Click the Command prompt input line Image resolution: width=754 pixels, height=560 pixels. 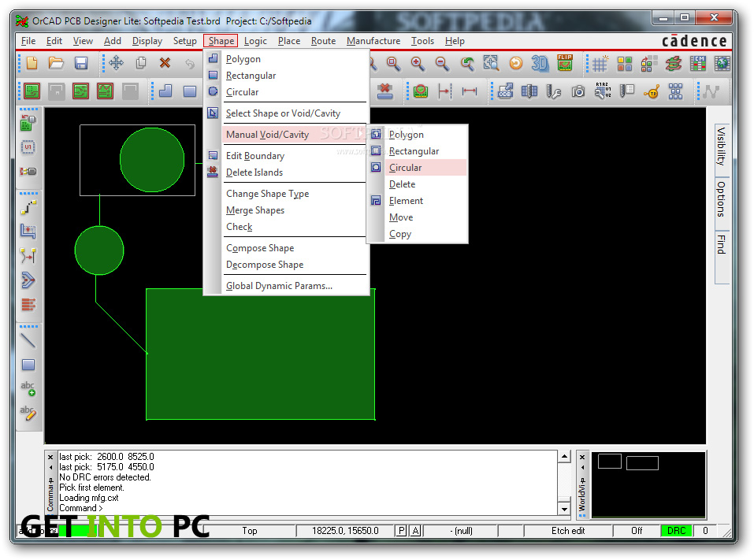point(308,508)
